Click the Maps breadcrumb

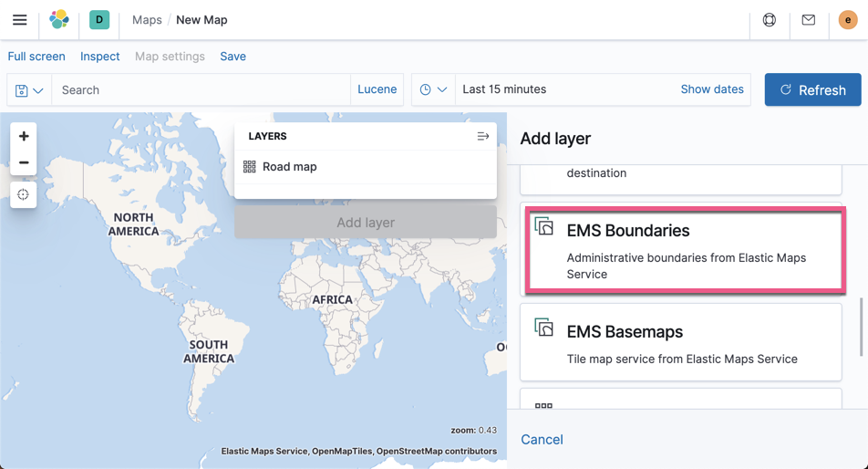(x=147, y=20)
